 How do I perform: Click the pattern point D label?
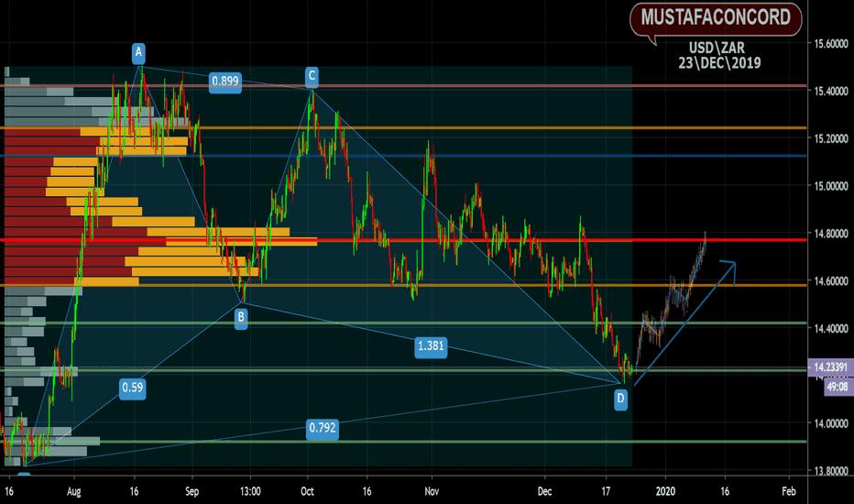620,400
